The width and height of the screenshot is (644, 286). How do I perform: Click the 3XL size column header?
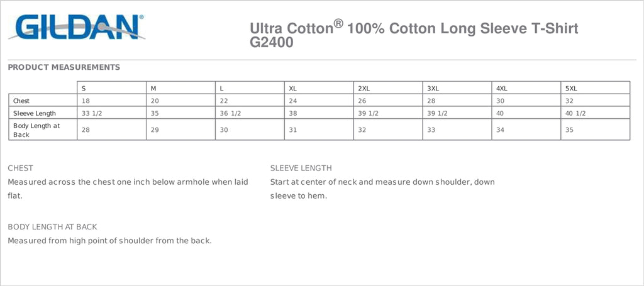(433, 88)
